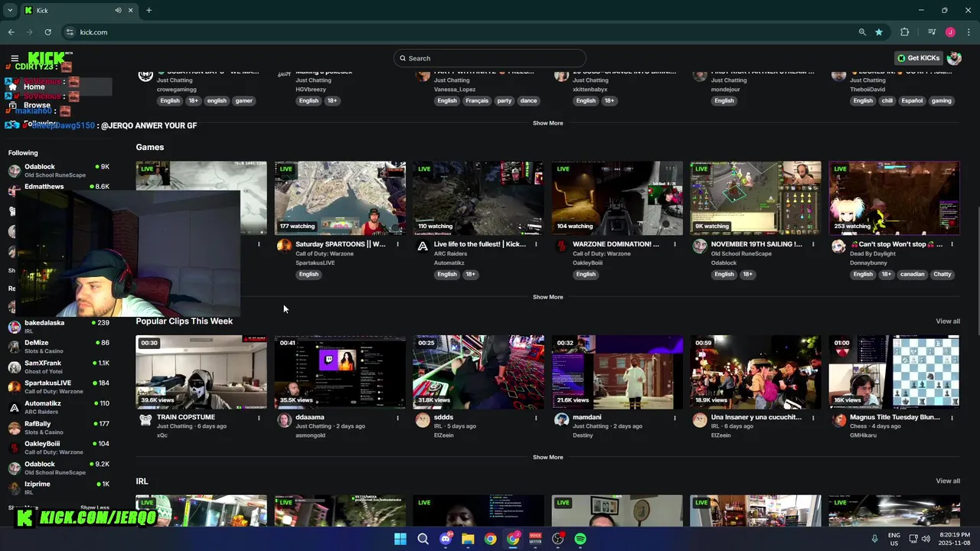Screen dimensions: 980x551
Task: Open a new browser tab with plus
Action: tap(149, 11)
